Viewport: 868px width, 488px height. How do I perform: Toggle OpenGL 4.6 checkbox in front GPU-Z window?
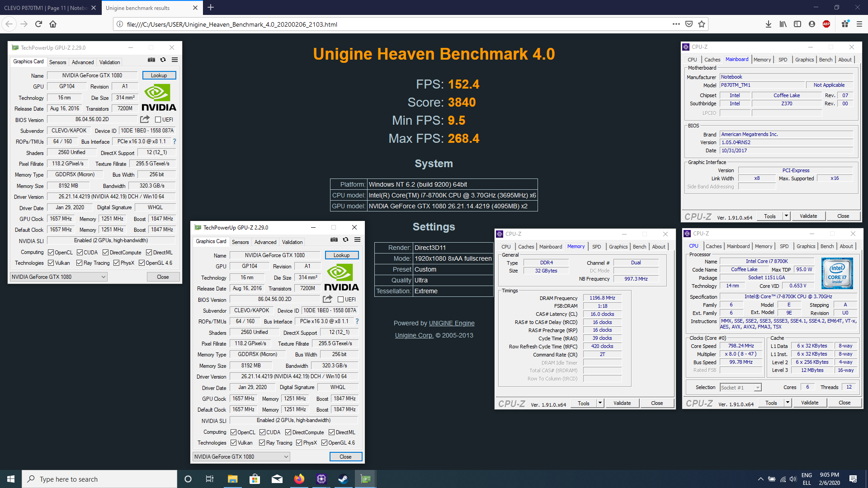click(325, 443)
